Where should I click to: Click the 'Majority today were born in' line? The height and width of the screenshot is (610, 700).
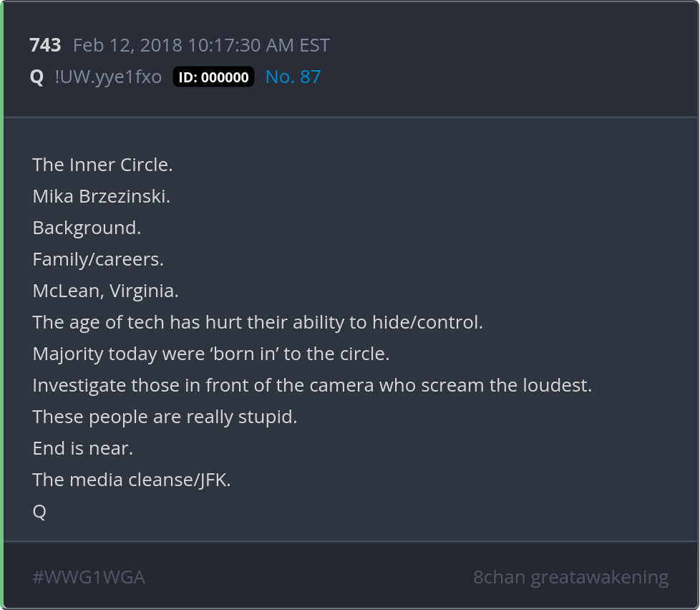click(x=210, y=354)
